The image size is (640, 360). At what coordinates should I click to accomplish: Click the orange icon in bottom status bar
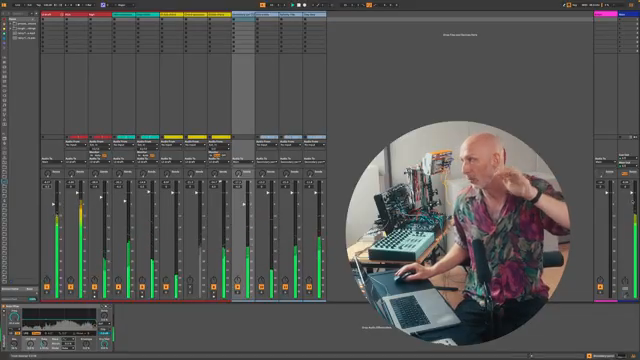point(589,356)
